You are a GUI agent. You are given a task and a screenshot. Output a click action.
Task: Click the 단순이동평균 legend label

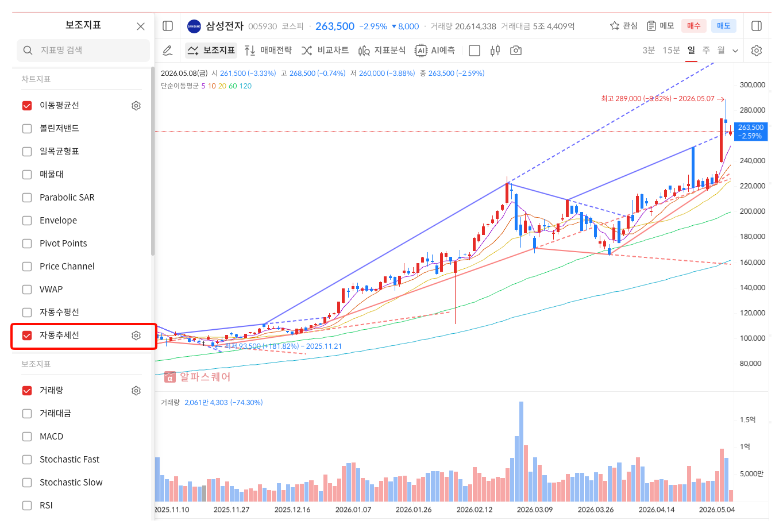point(180,86)
